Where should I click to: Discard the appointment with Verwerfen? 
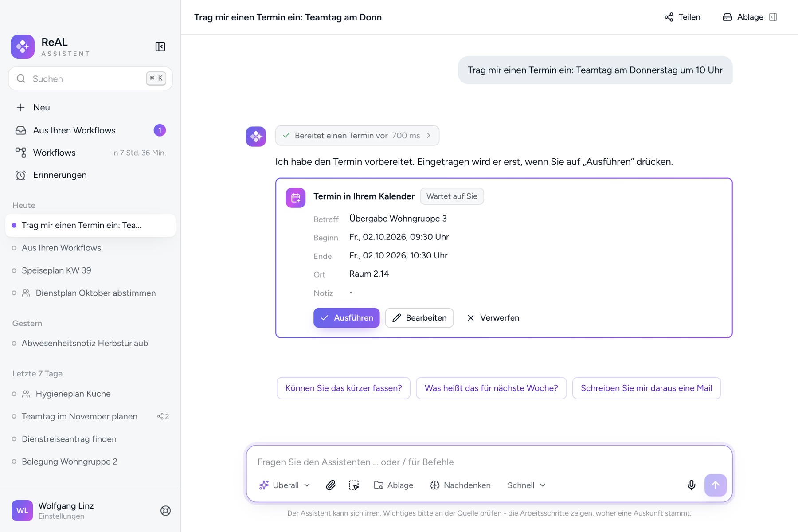pyautogui.click(x=493, y=318)
